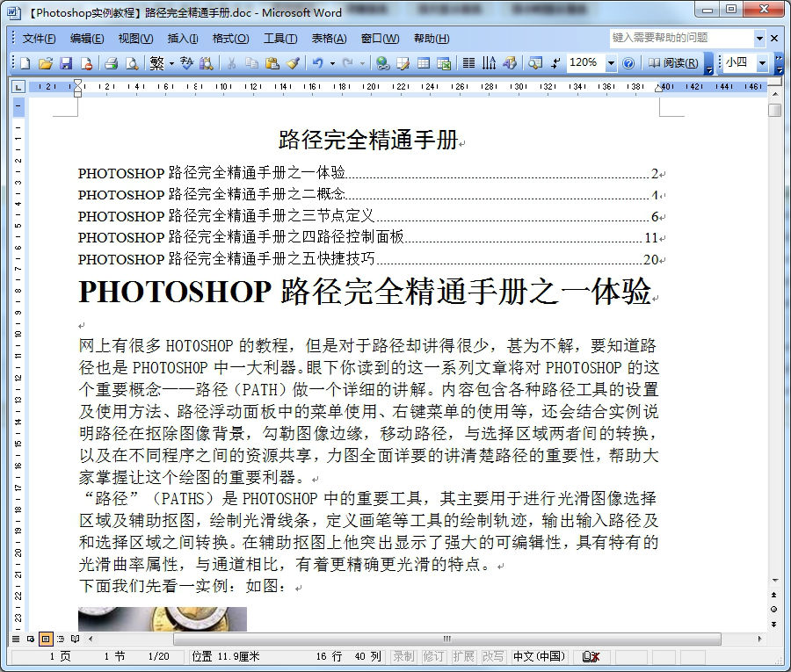This screenshot has height=672, width=791.
Task: Expand the Undo history dropdown arrow
Action: pyautogui.click(x=332, y=63)
